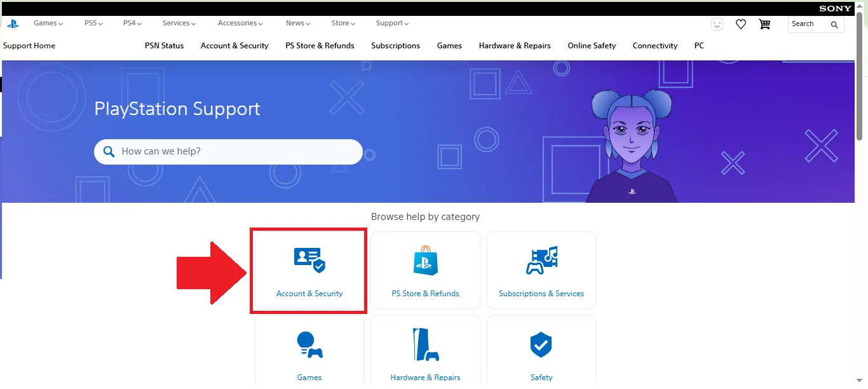The height and width of the screenshot is (389, 868).
Task: Open the Hardware & Repairs category link
Action: click(425, 378)
